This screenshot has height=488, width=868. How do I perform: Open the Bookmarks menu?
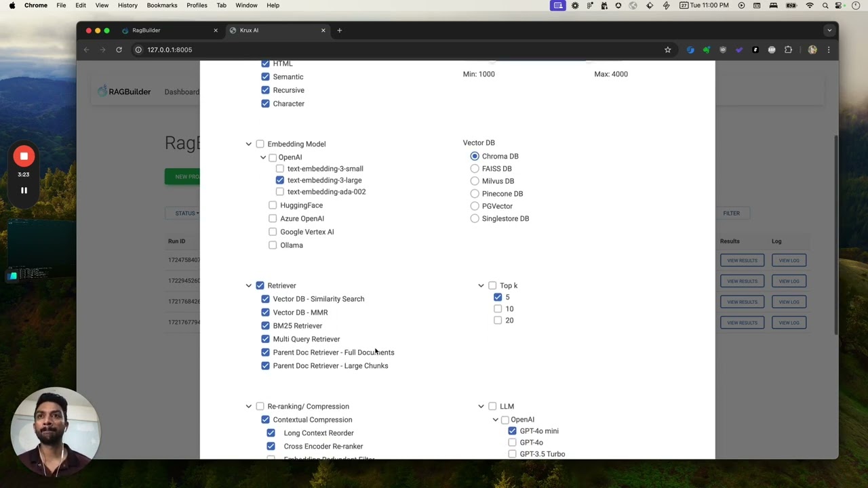pos(162,5)
